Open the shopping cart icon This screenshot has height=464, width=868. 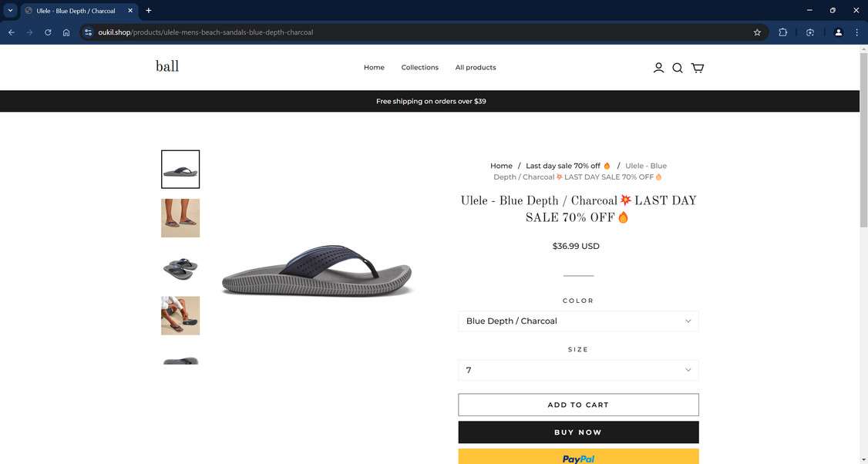(x=697, y=68)
